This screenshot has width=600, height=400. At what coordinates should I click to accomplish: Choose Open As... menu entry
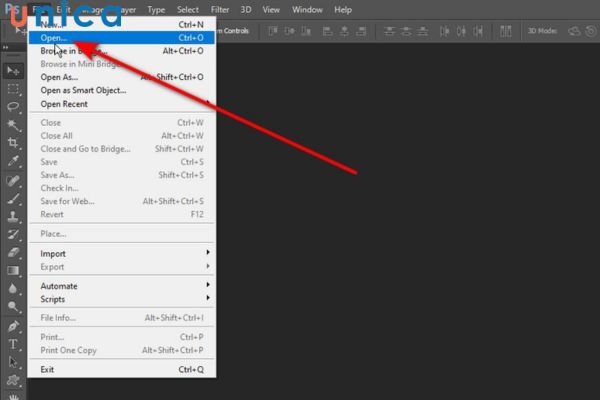coord(122,77)
